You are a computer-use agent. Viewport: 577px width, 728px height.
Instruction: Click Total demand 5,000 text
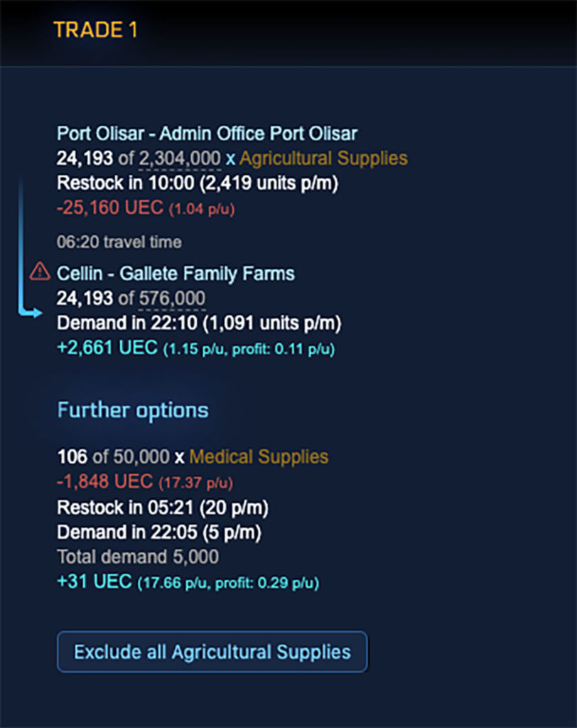click(x=138, y=557)
